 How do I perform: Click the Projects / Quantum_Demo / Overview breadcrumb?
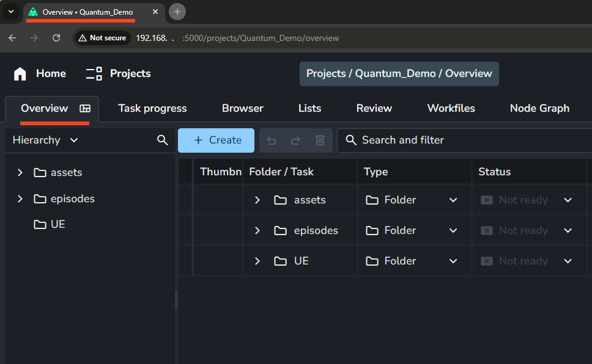coord(399,73)
